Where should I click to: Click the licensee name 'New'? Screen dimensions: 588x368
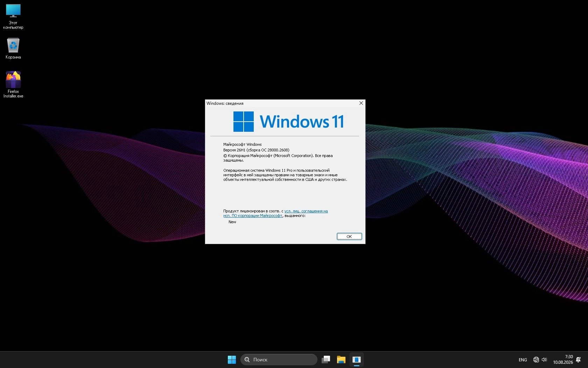pos(232,222)
